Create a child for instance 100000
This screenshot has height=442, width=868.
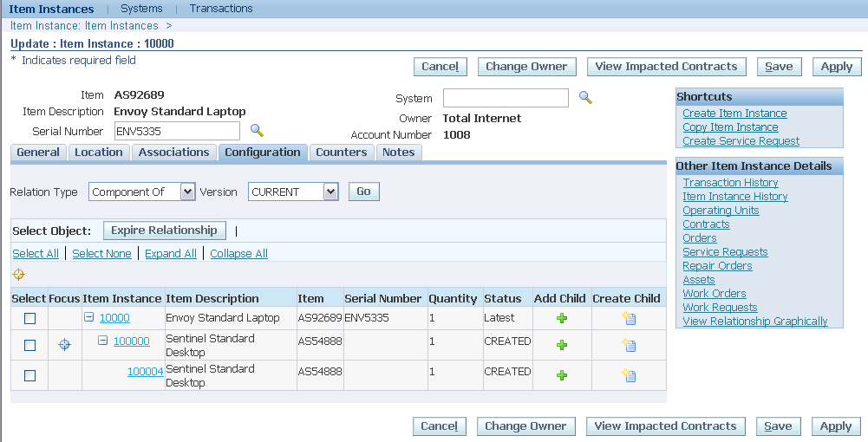pyautogui.click(x=629, y=345)
